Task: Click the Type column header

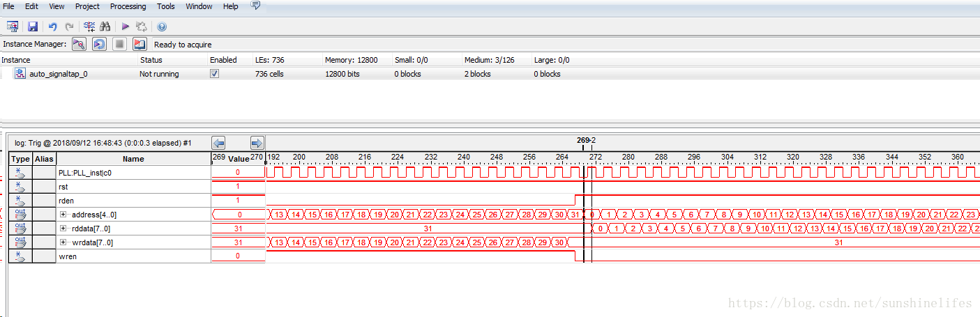Action: coord(21,159)
